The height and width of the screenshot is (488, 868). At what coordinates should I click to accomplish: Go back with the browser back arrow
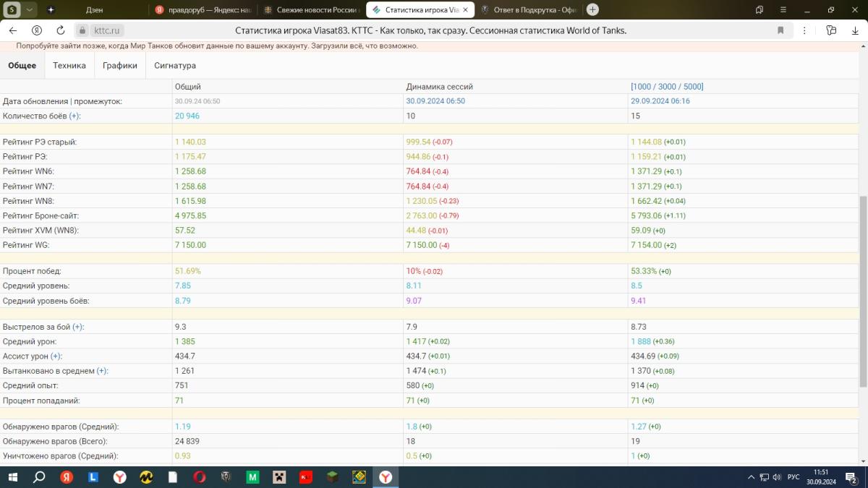pos(12,30)
